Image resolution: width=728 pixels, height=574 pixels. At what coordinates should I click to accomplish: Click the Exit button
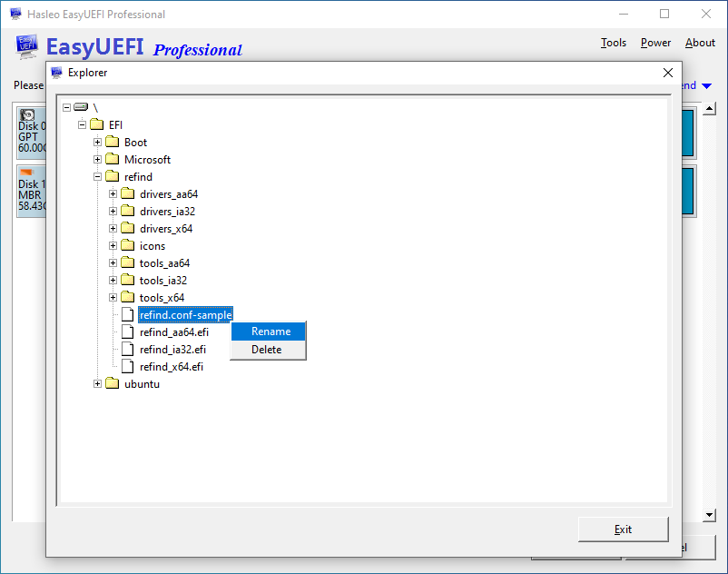(x=623, y=529)
